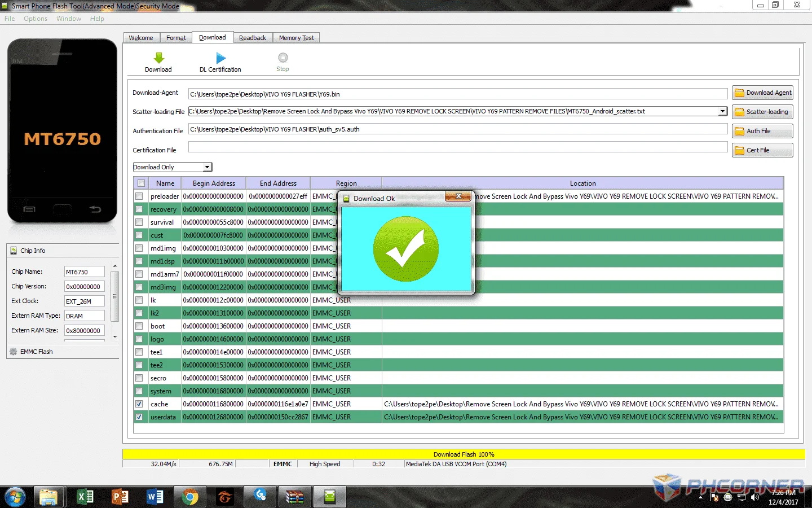Open the Download Agent folder browser
The image size is (812, 508).
coord(762,93)
